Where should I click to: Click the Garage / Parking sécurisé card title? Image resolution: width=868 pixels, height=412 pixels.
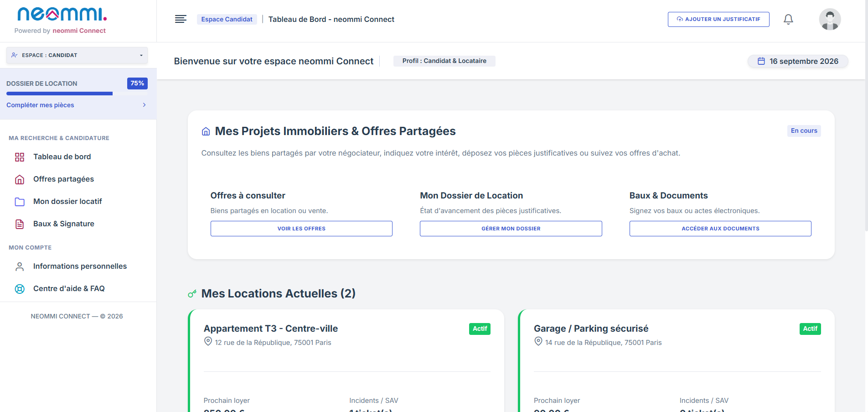pos(591,329)
